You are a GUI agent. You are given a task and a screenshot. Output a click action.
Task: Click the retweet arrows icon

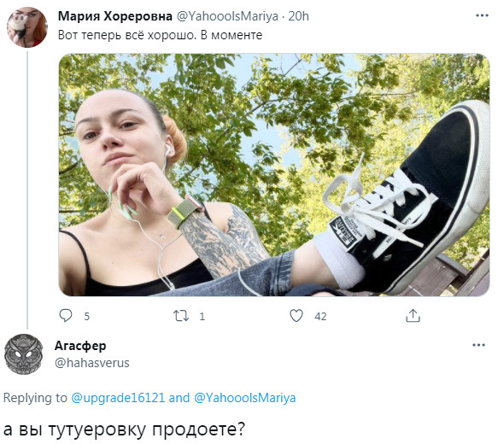click(180, 316)
